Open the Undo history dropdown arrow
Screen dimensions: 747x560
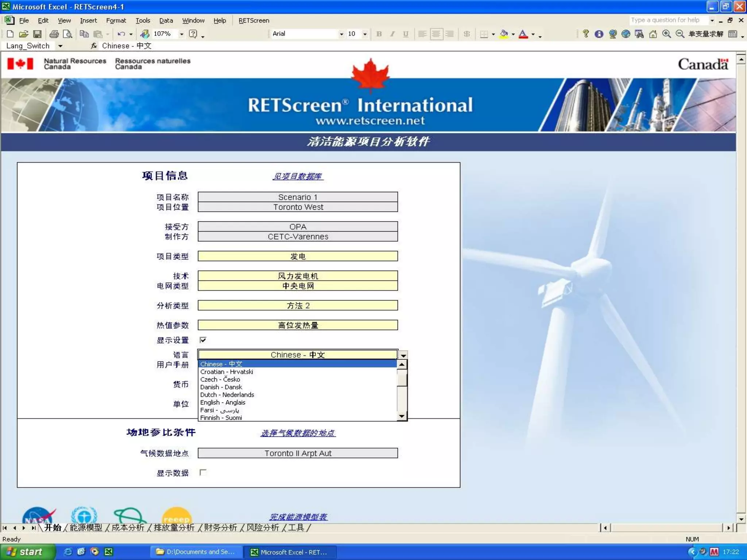[131, 34]
